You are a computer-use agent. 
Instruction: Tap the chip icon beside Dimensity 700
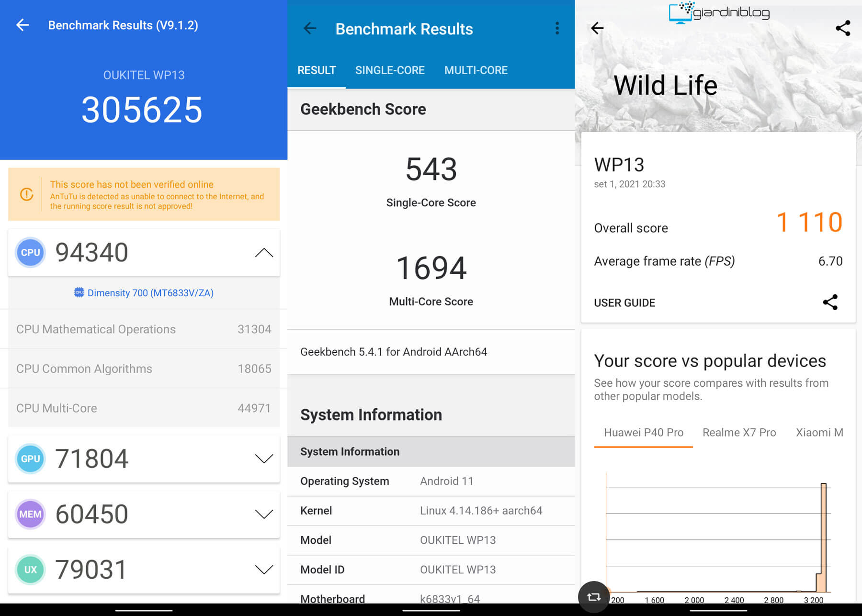pos(79,292)
